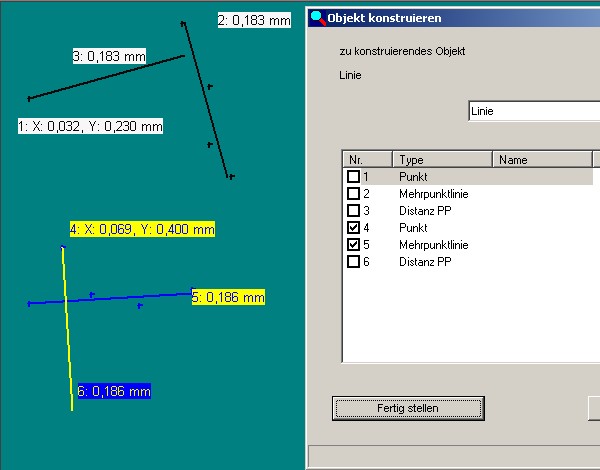Select the 'Mehrpunktlinie' text in row 2
The width and height of the screenshot is (600, 470).
tap(434, 194)
